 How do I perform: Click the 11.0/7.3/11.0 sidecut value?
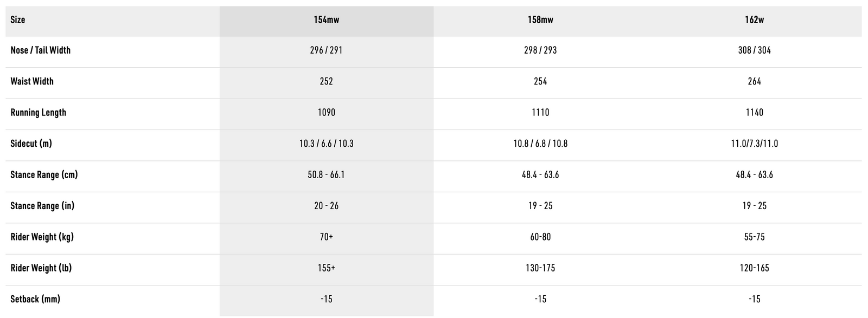coord(754,144)
